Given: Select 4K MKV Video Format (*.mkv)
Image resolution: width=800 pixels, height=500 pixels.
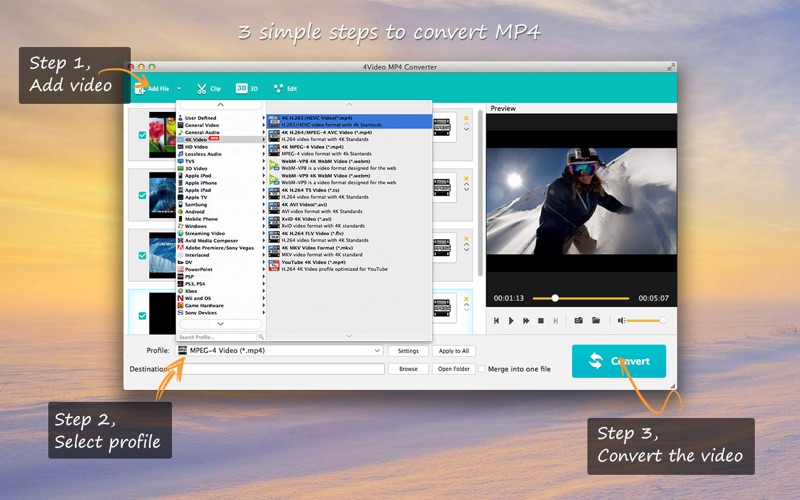Looking at the screenshot, I should point(349,251).
